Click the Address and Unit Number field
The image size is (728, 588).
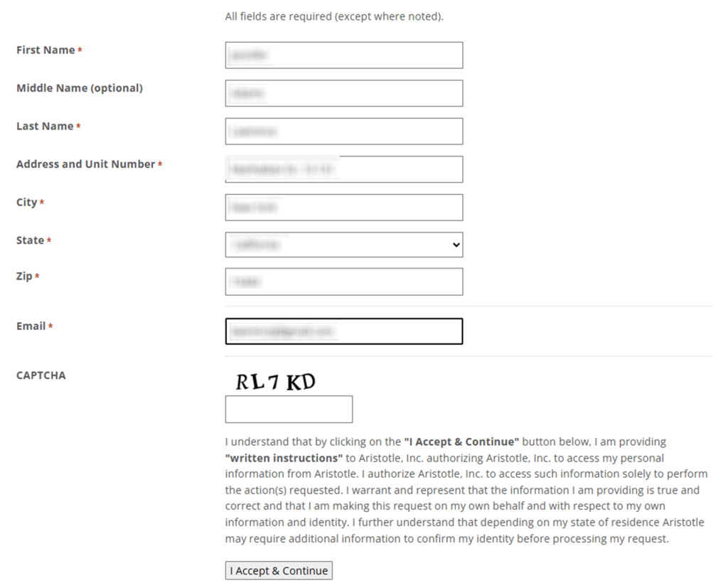coord(343,169)
